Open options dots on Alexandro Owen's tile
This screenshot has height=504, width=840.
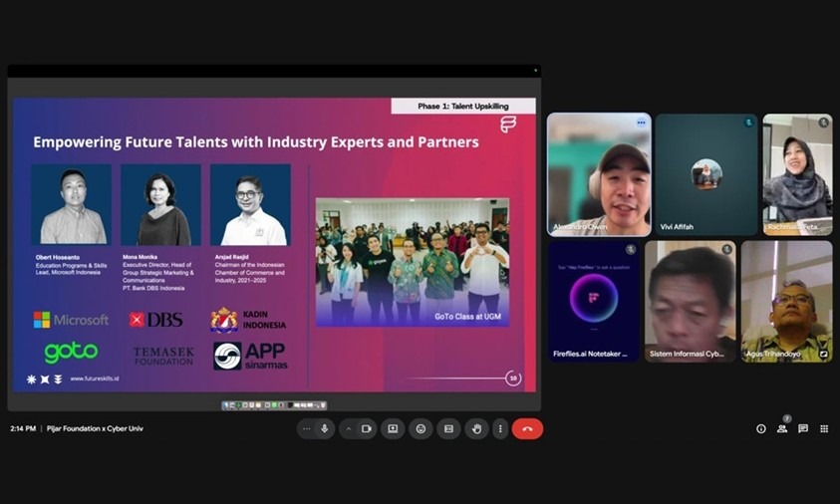point(641,123)
